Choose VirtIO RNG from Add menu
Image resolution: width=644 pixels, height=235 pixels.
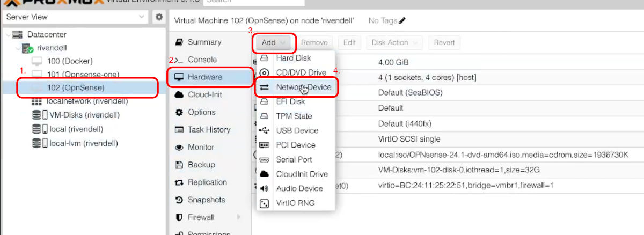pos(296,203)
